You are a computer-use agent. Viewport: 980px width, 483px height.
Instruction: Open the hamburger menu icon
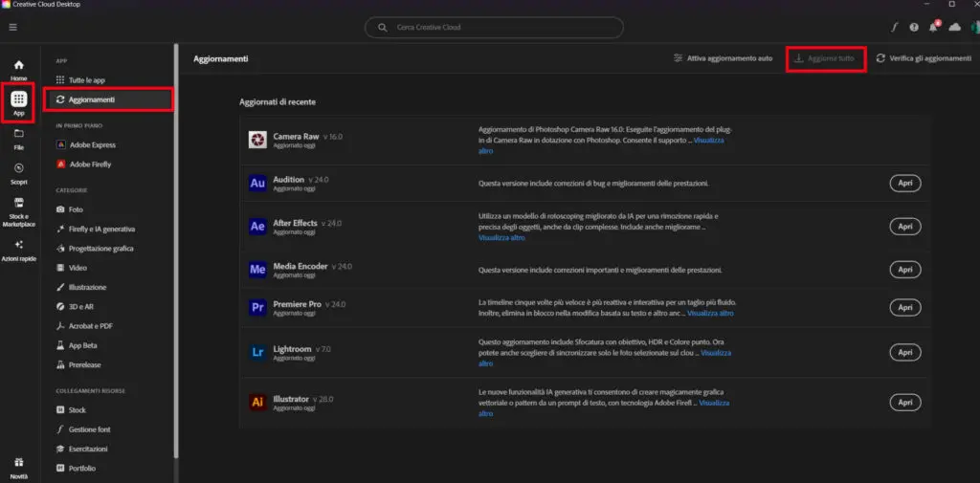pyautogui.click(x=13, y=28)
